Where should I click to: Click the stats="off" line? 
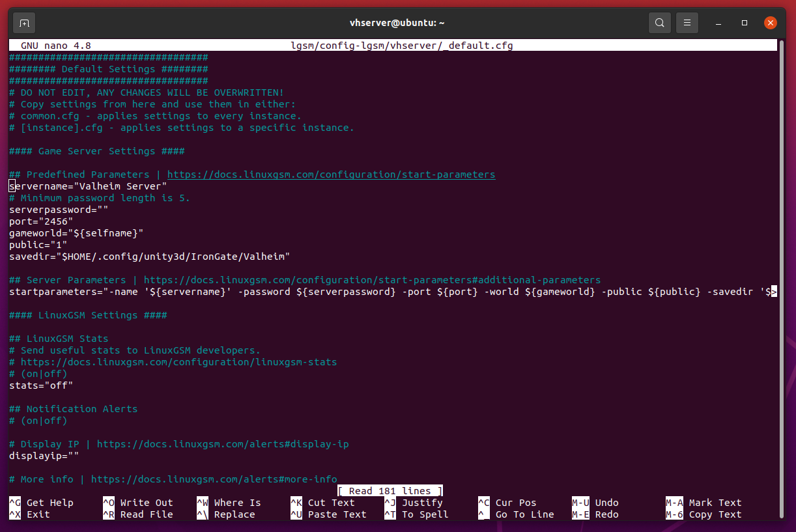click(x=41, y=385)
